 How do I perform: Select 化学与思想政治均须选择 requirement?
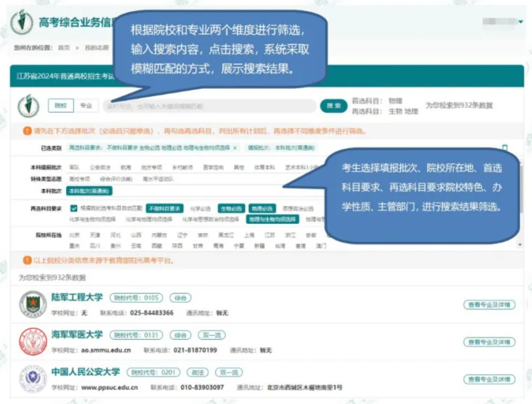click(210, 220)
